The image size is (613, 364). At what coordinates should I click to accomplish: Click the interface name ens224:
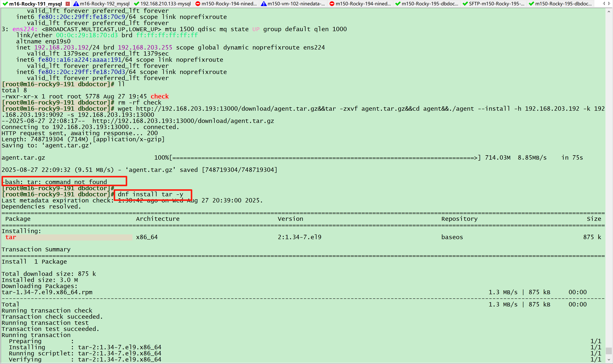[x=25, y=29]
